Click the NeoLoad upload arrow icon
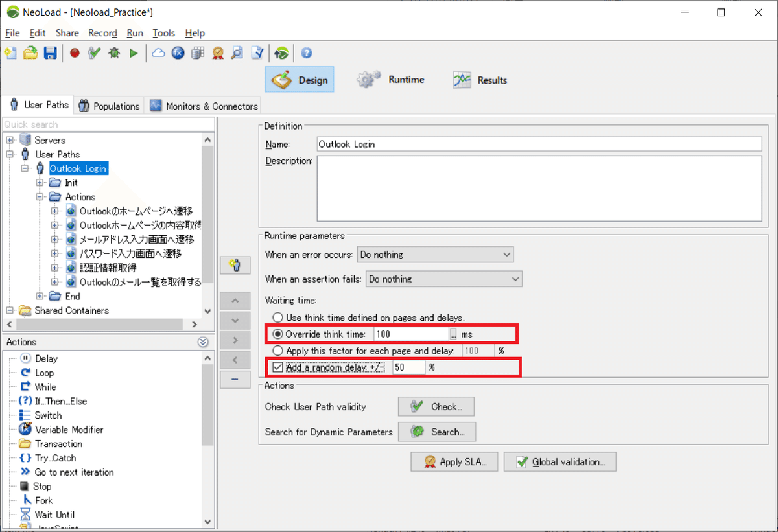The height and width of the screenshot is (532, 778). click(281, 53)
